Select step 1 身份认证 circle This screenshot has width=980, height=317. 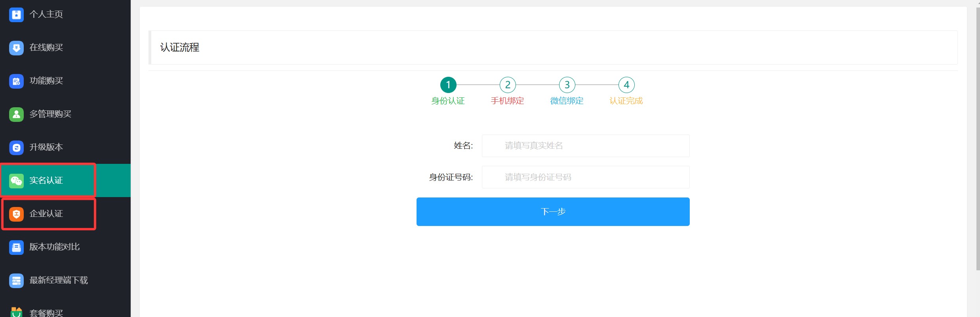[x=448, y=85]
